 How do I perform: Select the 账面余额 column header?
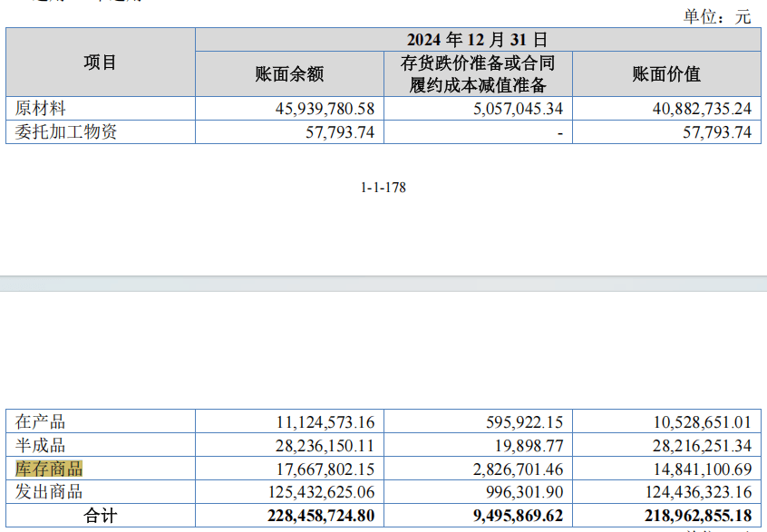[288, 74]
